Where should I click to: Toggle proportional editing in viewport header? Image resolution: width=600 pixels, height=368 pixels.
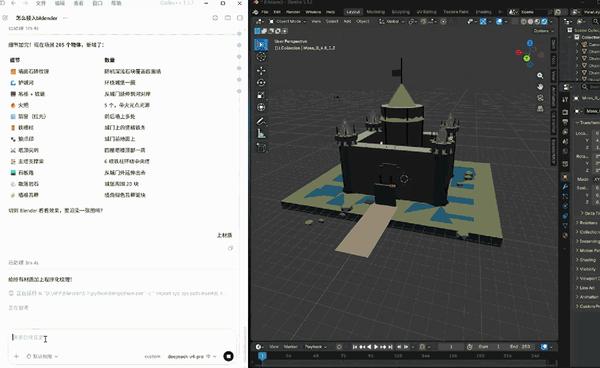tap(443, 21)
